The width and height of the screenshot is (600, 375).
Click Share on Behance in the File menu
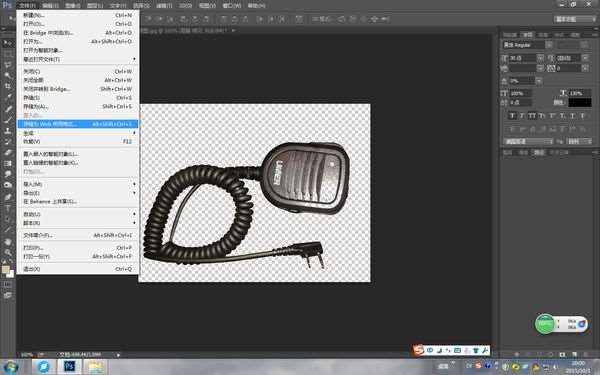point(78,202)
